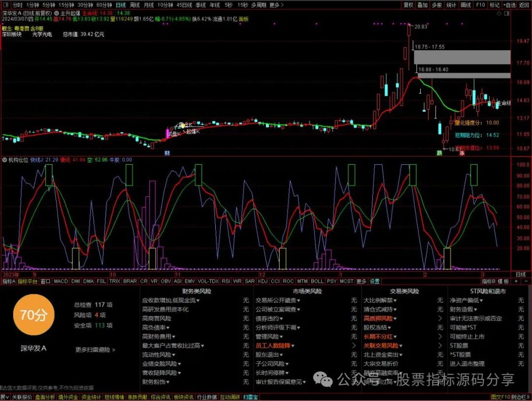Open the 指标平台 tab
The image size is (532, 401).
[28, 281]
